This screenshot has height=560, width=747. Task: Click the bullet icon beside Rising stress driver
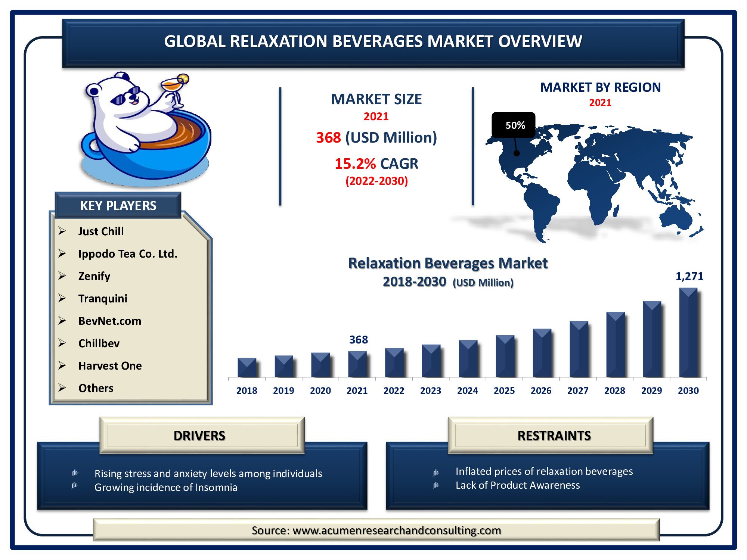click(x=75, y=473)
